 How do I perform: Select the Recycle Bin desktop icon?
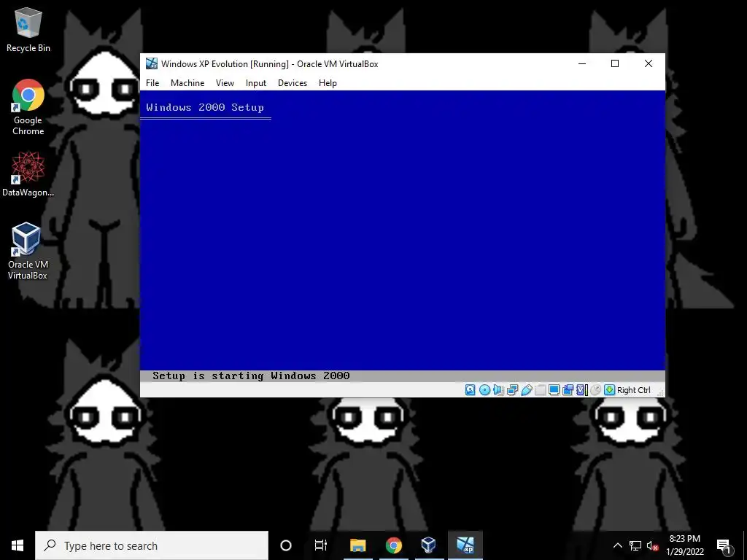(28, 29)
